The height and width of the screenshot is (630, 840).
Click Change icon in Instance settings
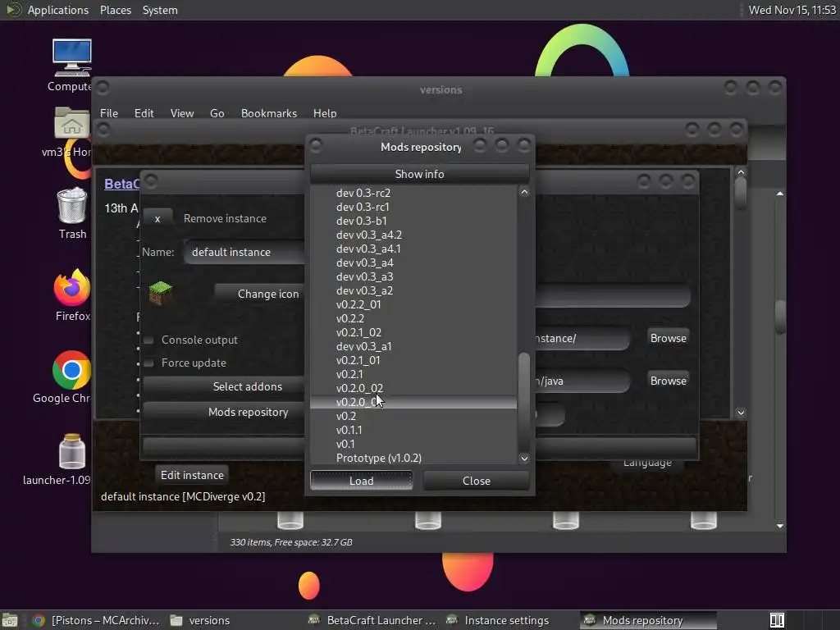[x=260, y=294]
